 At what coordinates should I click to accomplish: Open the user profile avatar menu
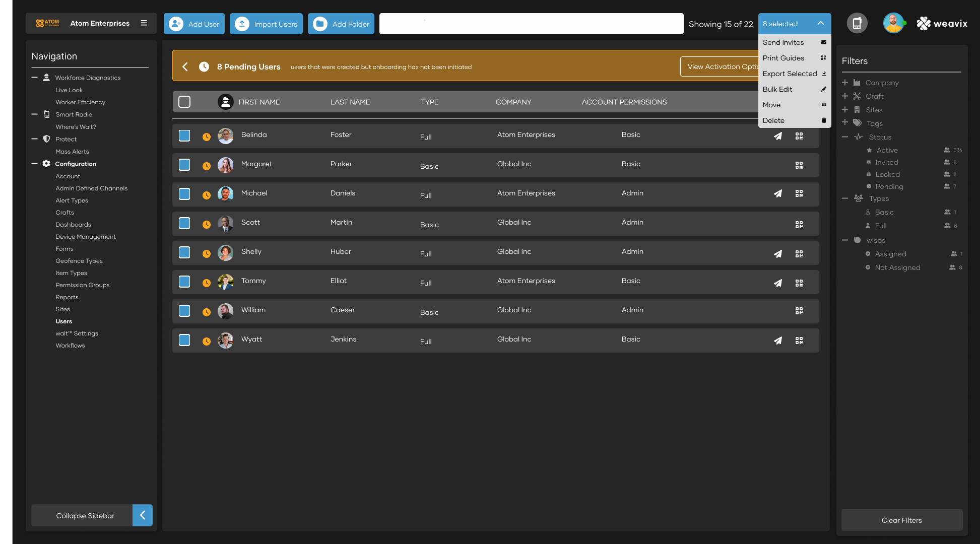pos(893,23)
